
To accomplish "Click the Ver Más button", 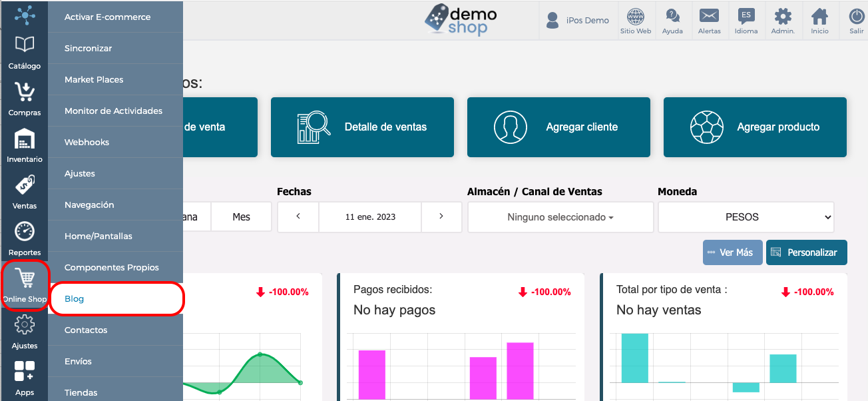I will 732,252.
